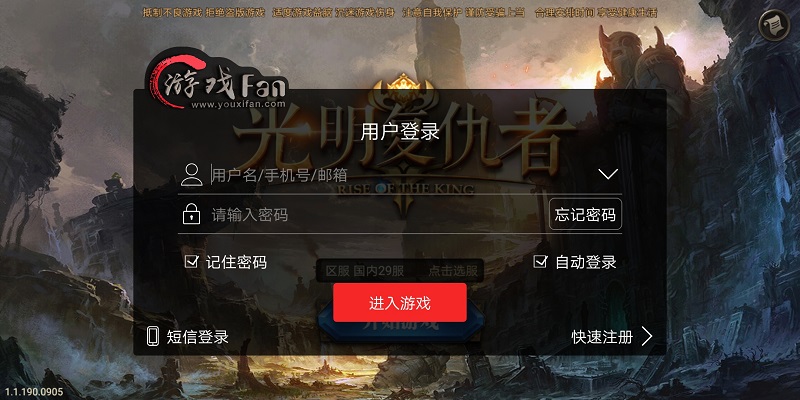Click the 区服 国内29服 server label
Screen dimensions: 800x400
tap(365, 271)
